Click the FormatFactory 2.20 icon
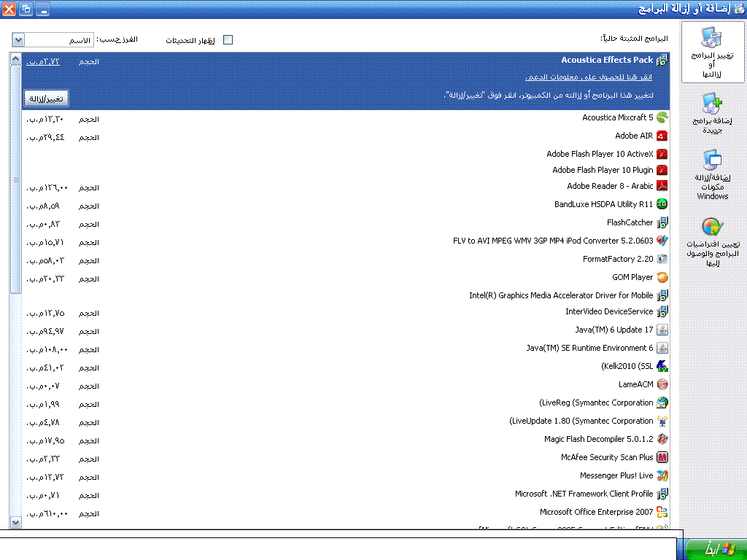This screenshot has height=560, width=747. (662, 259)
